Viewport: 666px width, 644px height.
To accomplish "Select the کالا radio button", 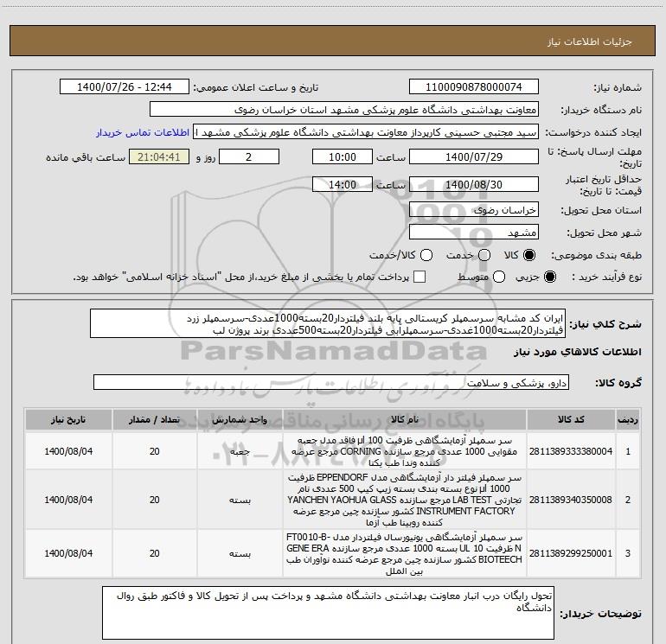I will pos(529,255).
